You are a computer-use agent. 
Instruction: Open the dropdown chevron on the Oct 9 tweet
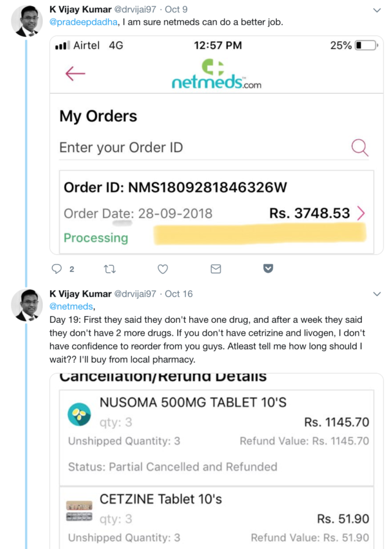pos(377,10)
